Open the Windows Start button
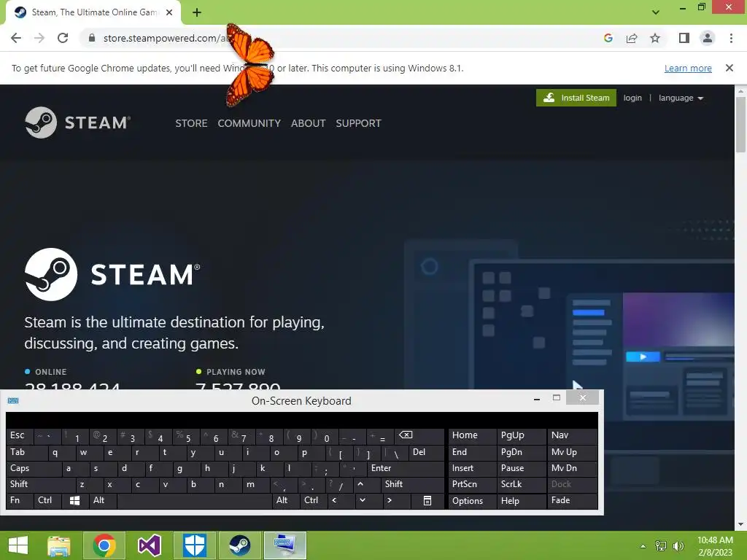 coord(18,545)
